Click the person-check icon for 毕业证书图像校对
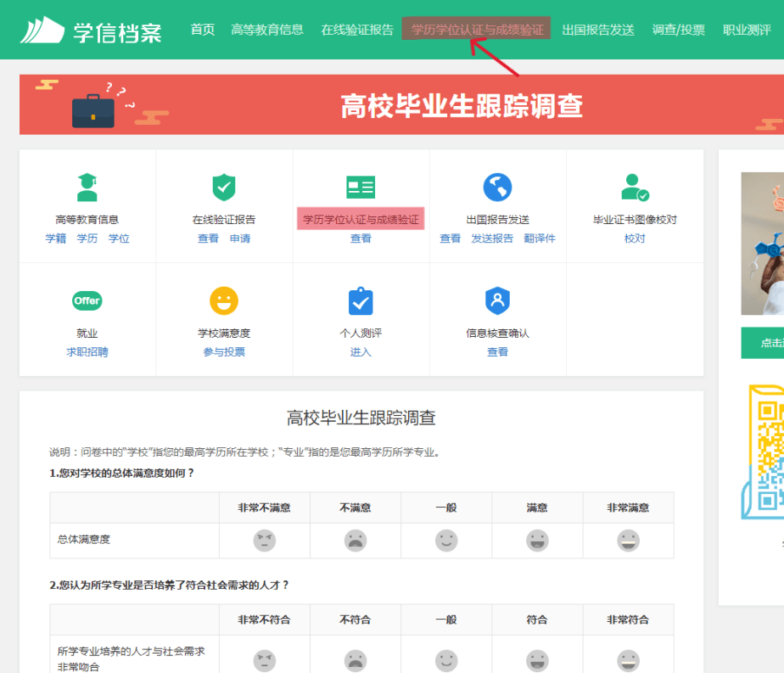 click(x=634, y=186)
